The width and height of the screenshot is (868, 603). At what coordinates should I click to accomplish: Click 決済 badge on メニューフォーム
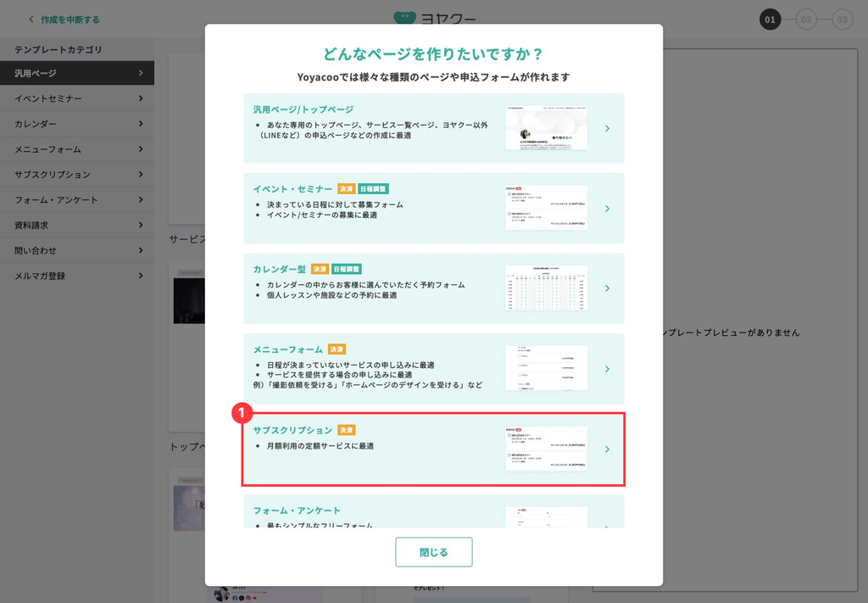(x=337, y=349)
